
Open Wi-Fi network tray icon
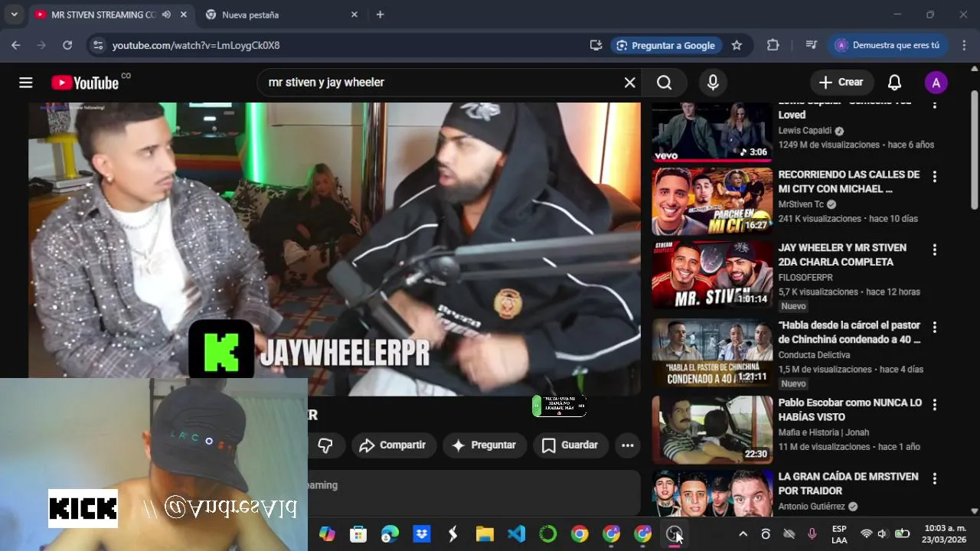pyautogui.click(x=866, y=534)
